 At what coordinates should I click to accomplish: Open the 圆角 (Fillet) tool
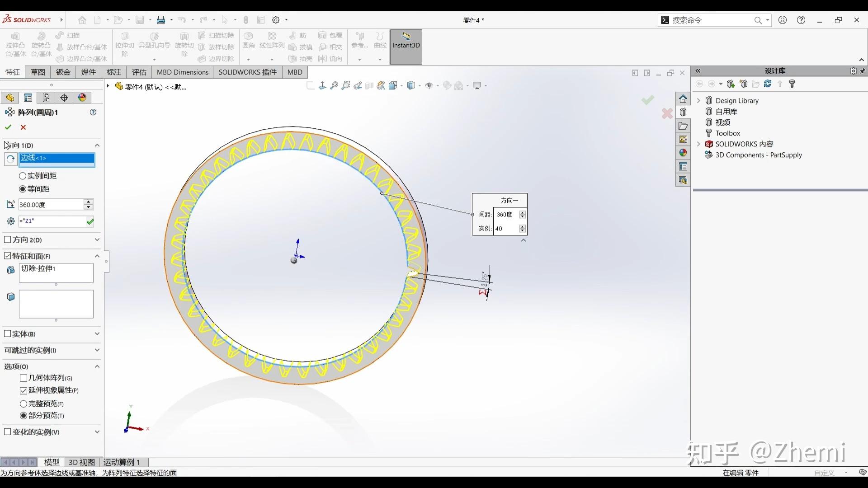coord(248,41)
